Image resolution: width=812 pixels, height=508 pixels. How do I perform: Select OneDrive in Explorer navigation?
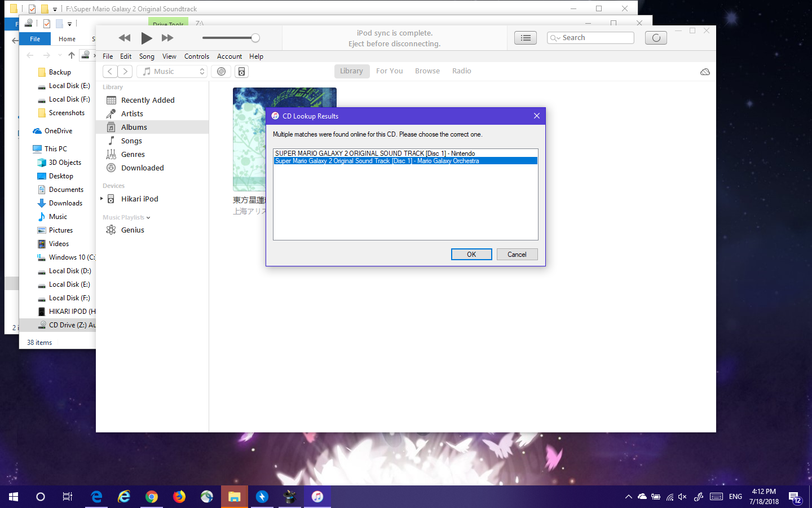[59, 131]
